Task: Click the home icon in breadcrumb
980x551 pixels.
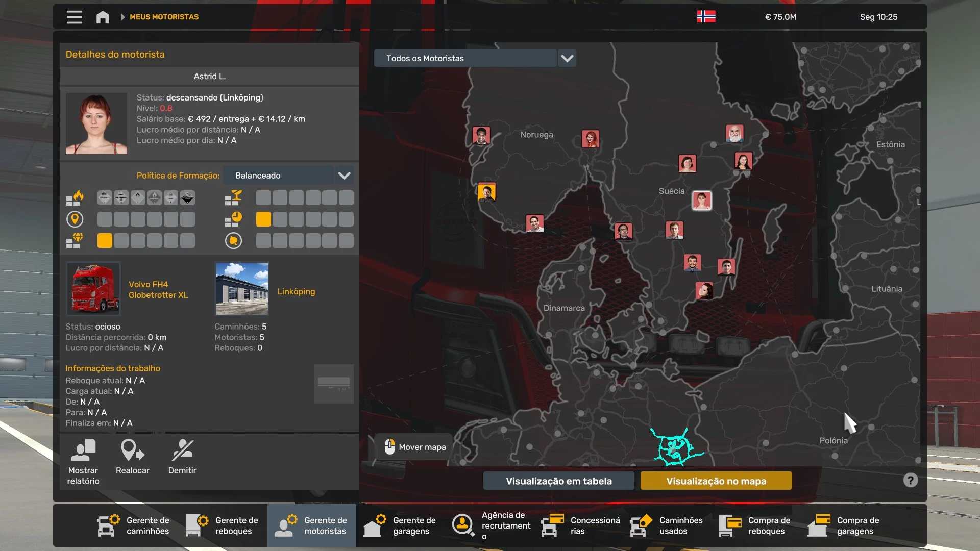Action: coord(103,17)
